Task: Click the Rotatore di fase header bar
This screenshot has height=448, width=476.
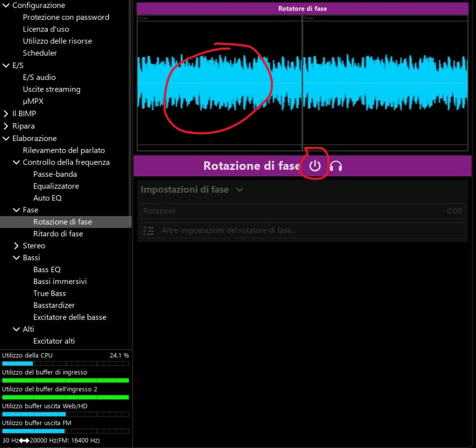Action: coord(302,9)
